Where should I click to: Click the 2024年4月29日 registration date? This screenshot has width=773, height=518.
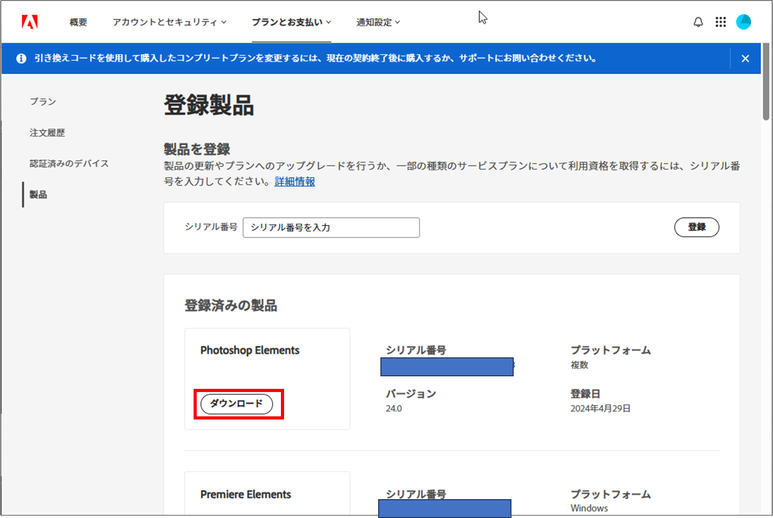click(600, 409)
